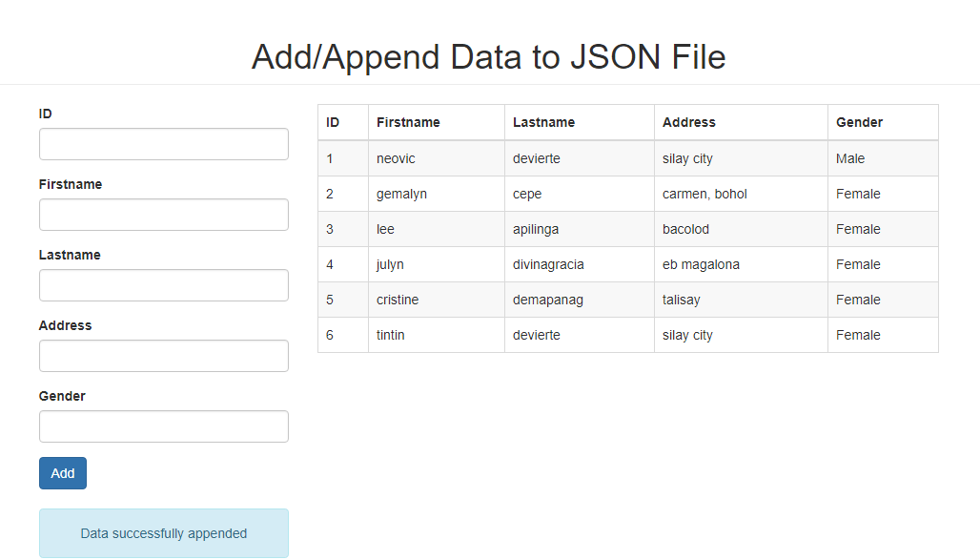Click the Firstname column header
This screenshot has width=980, height=560.
point(406,122)
